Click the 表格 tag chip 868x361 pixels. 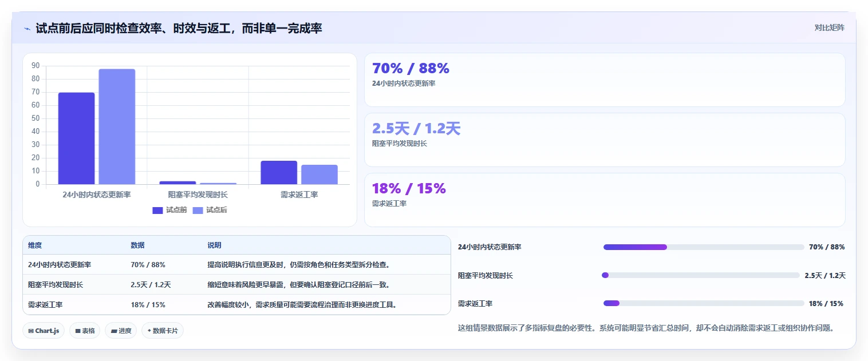coord(85,331)
